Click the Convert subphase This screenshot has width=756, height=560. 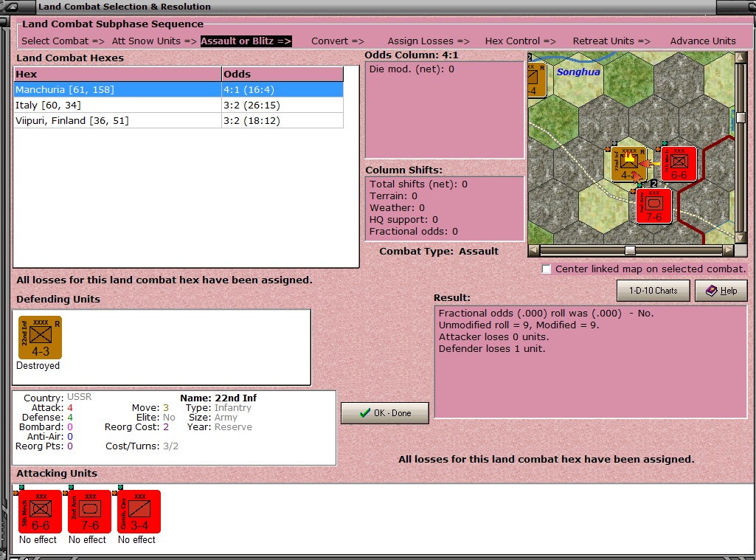click(338, 41)
